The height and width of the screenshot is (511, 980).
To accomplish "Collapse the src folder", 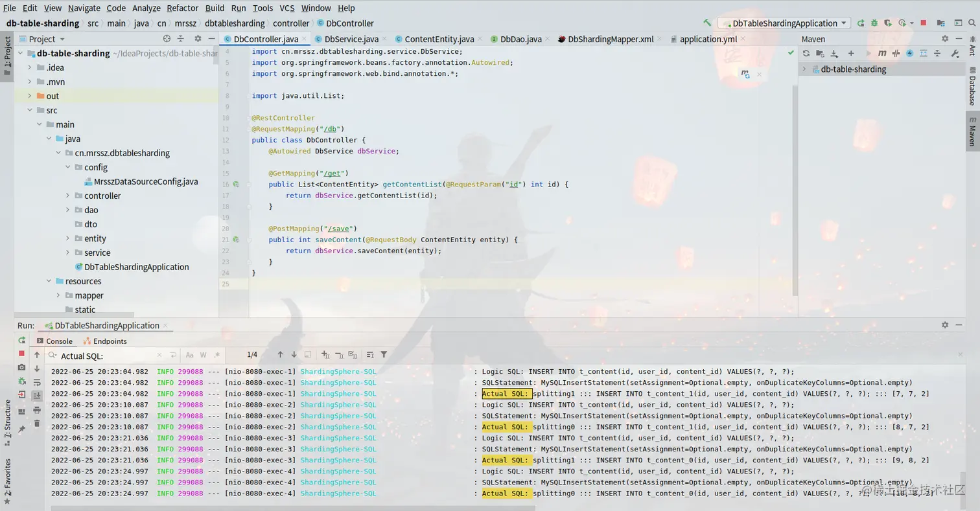I will click(x=30, y=110).
